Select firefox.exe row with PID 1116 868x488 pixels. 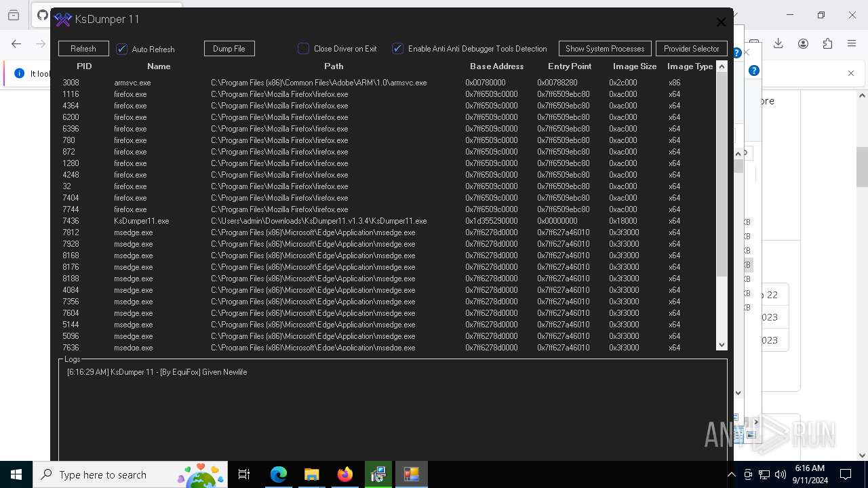(x=387, y=94)
